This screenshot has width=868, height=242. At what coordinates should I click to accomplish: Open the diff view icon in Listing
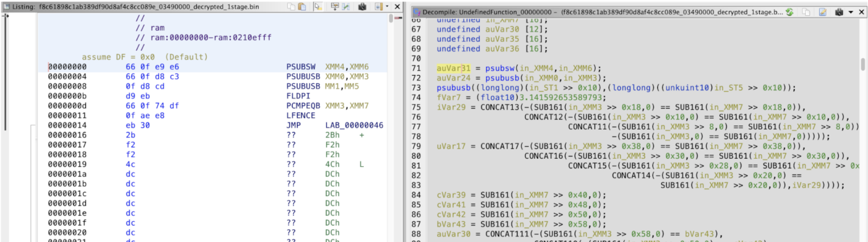(x=346, y=6)
